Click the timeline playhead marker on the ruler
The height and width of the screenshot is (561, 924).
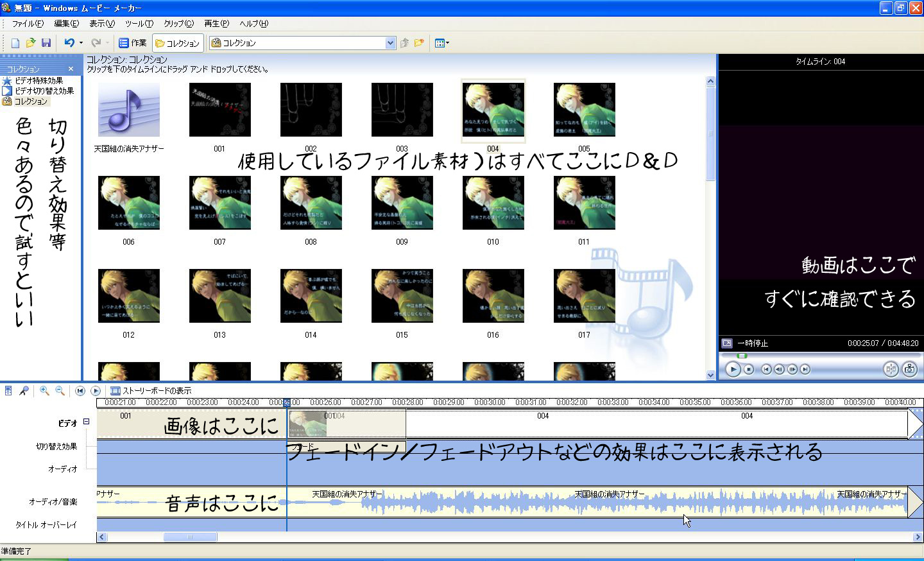pos(286,402)
